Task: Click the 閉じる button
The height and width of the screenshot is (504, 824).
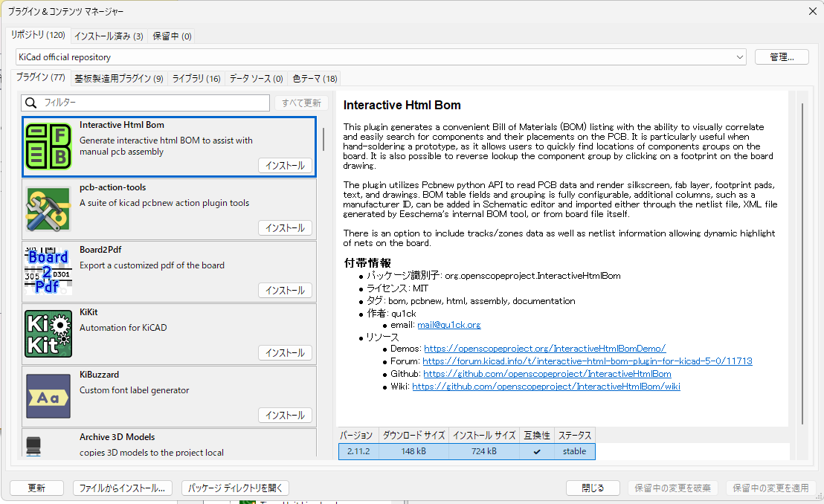Action: coord(593,488)
